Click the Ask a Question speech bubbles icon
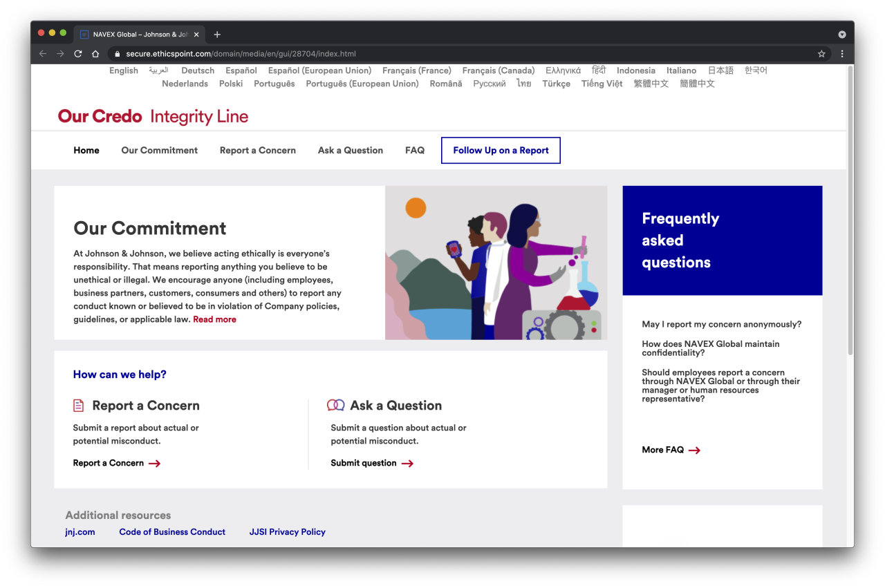The width and height of the screenshot is (885, 588). click(336, 406)
